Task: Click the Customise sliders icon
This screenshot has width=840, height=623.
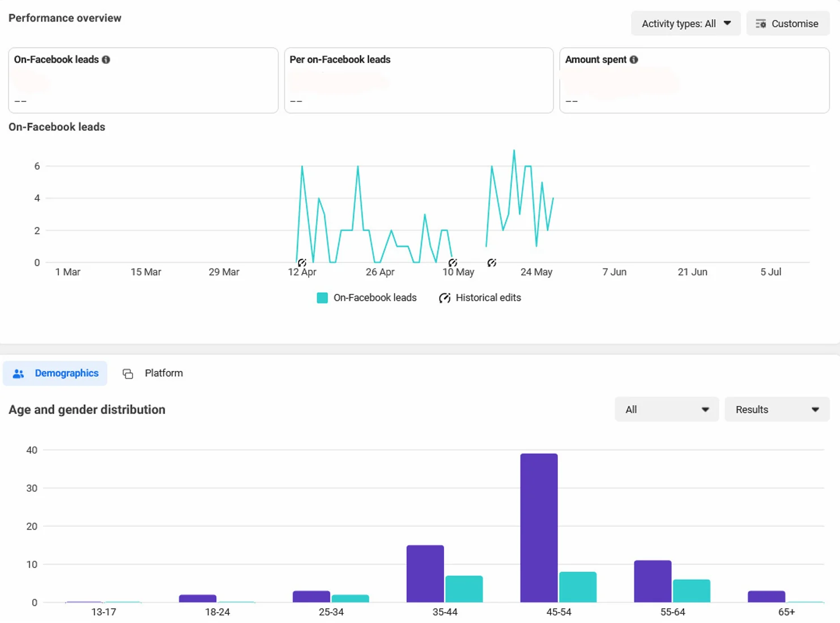Action: [x=761, y=24]
